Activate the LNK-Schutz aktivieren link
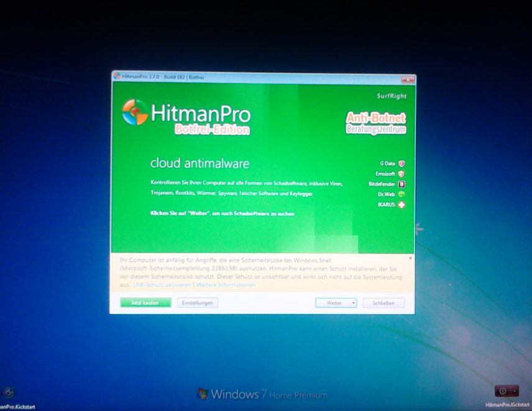 point(162,285)
